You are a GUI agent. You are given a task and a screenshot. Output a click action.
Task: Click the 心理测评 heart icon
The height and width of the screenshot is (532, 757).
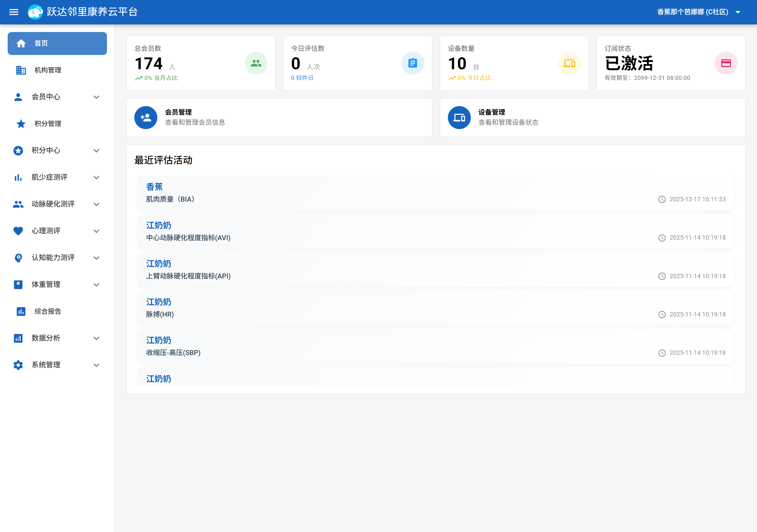tap(18, 231)
